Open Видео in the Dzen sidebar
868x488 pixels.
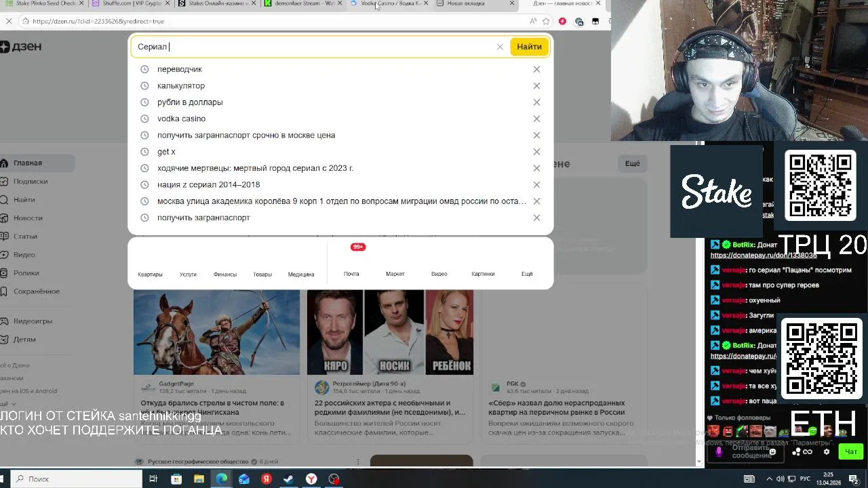[24, 254]
